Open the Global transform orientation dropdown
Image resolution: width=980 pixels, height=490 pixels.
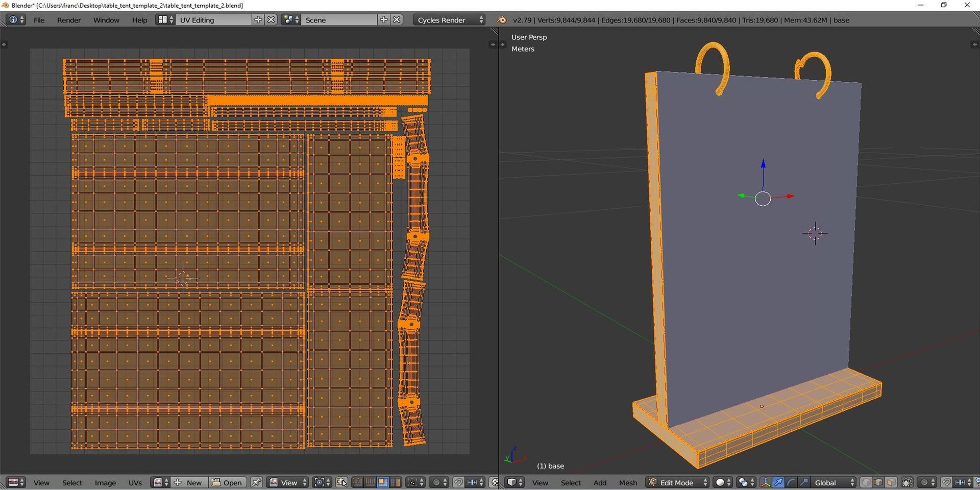click(834, 482)
